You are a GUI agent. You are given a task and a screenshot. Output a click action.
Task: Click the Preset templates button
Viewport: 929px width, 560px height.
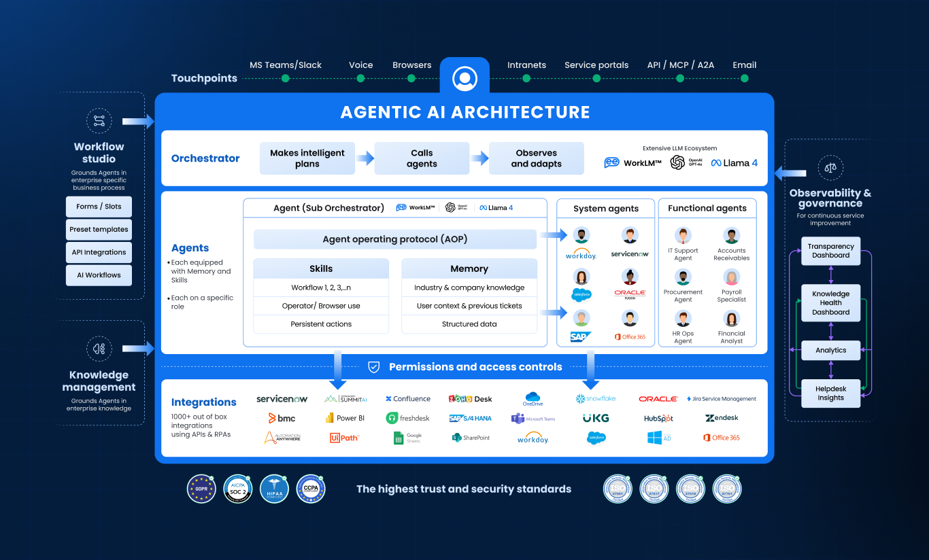(x=99, y=229)
